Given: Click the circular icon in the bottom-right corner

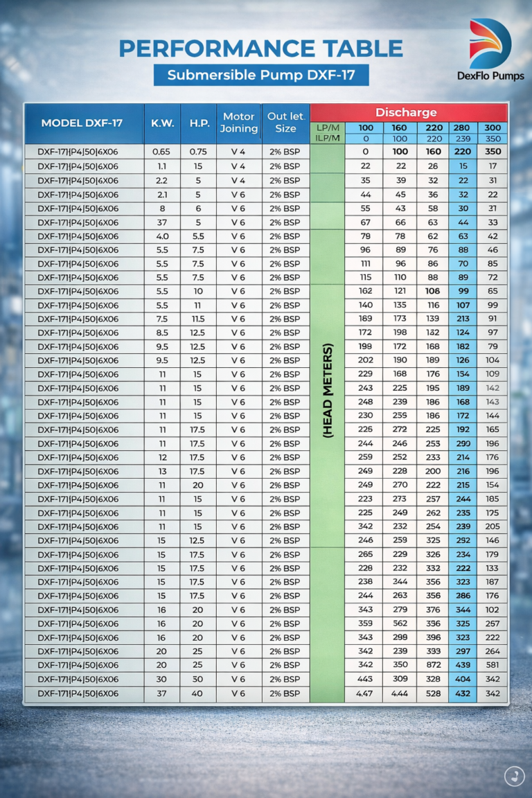Looking at the screenshot, I should click(x=513, y=777).
